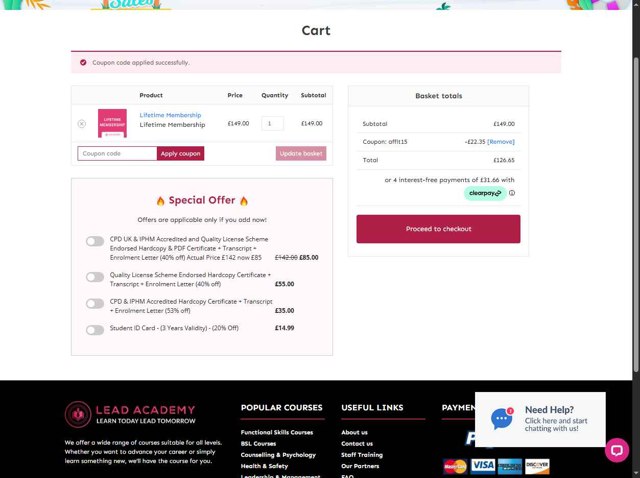Click the VISA payment icon
The width and height of the screenshot is (640, 478).
click(x=483, y=466)
